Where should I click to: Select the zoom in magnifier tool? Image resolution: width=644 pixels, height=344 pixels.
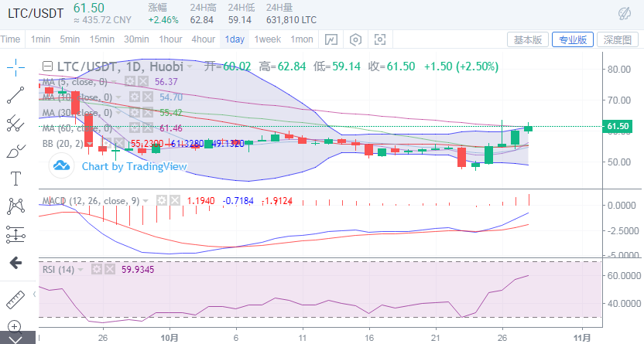coord(15,326)
